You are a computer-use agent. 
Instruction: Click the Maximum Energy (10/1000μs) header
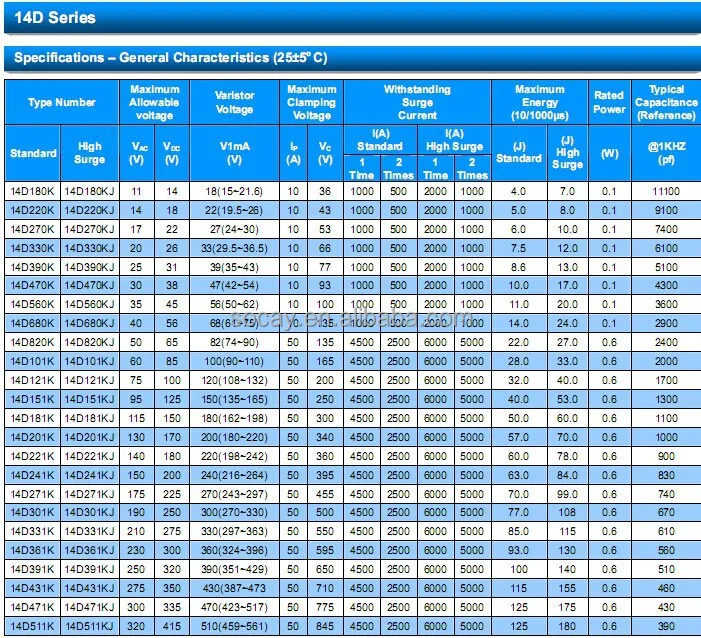point(539,102)
